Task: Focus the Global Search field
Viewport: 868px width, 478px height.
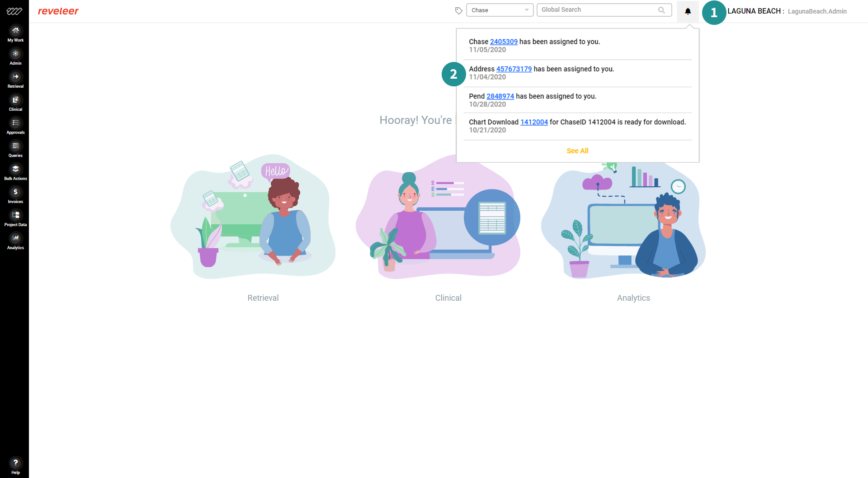Action: (604, 10)
